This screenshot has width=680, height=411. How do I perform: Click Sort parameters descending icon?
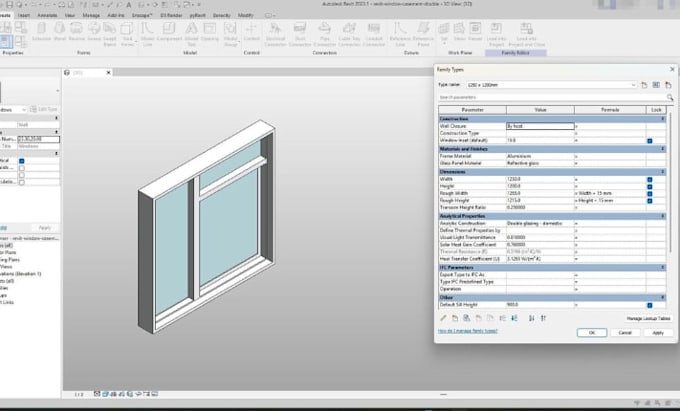pos(543,318)
